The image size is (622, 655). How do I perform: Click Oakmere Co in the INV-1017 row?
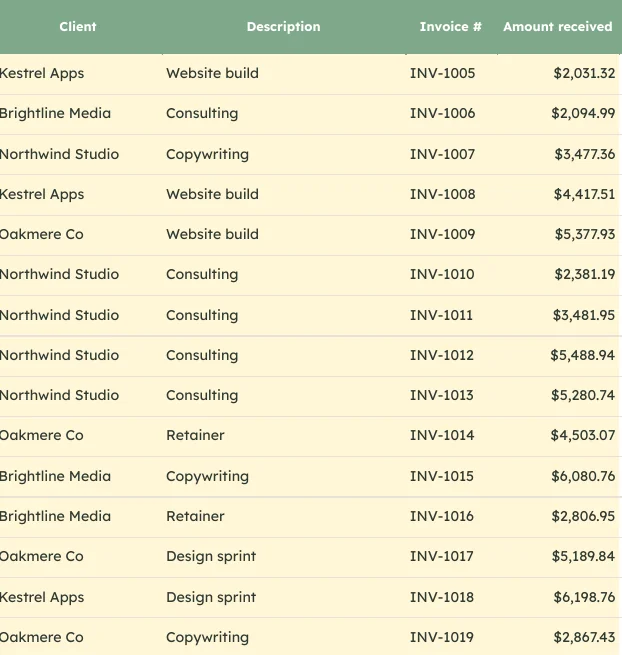[x=41, y=556]
